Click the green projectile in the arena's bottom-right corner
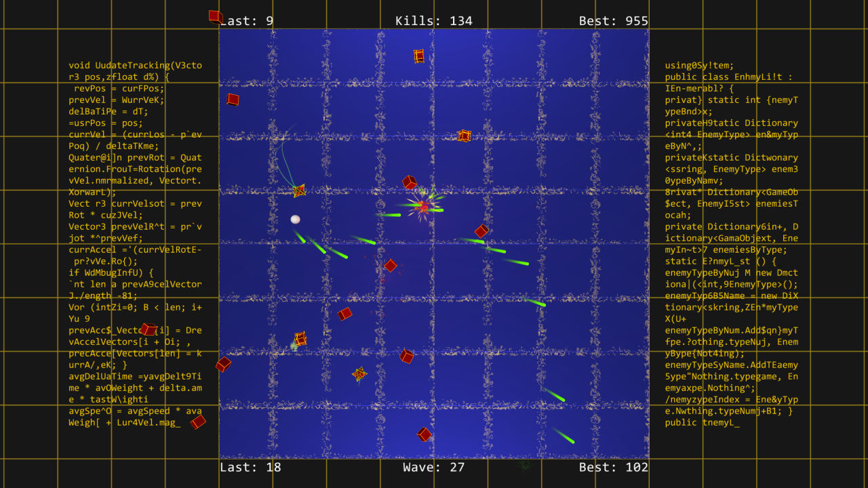Image resolution: width=868 pixels, height=488 pixels. pyautogui.click(x=563, y=435)
